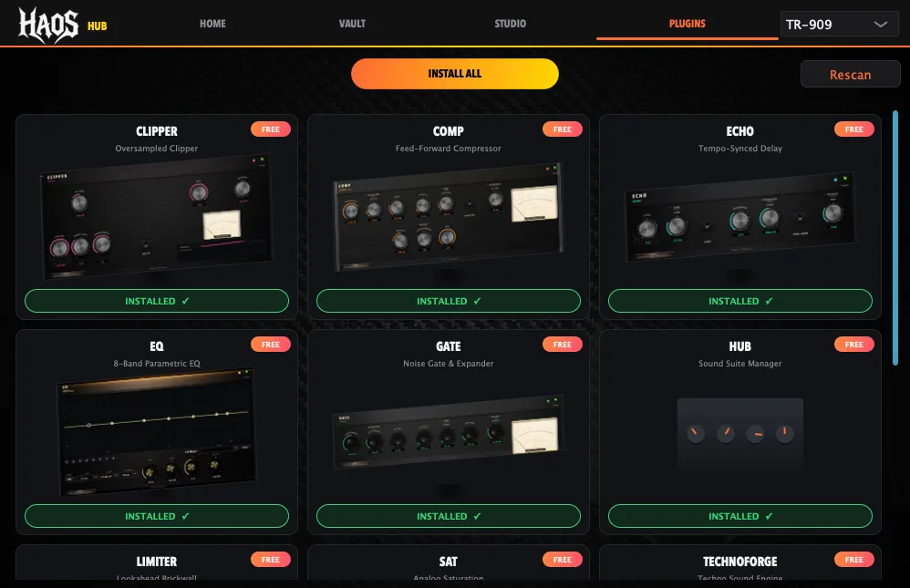Go to the STUDIO tab

pos(510,24)
